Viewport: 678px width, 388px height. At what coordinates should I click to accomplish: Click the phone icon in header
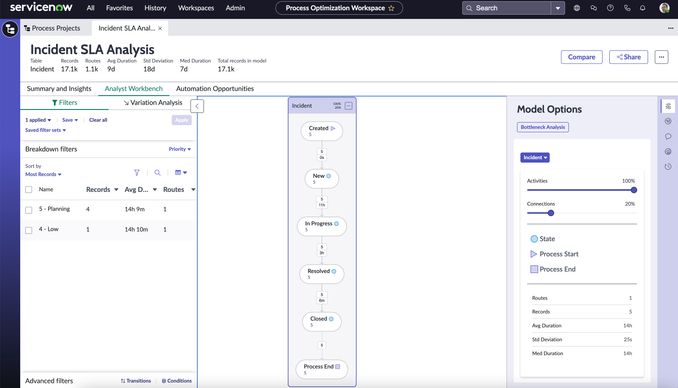[627, 8]
